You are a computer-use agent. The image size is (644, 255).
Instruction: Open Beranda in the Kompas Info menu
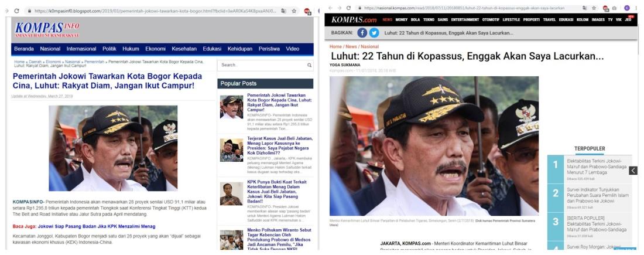click(24, 49)
